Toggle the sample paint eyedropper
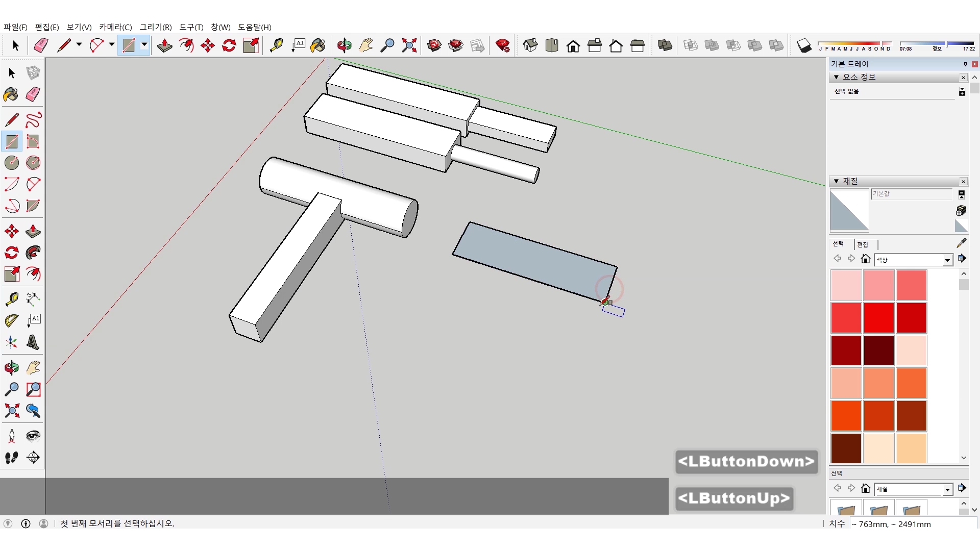This screenshot has height=551, width=980. [x=961, y=243]
